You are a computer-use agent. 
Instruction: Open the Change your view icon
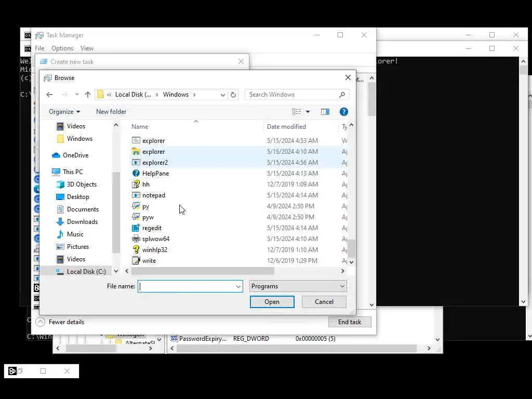[x=297, y=112]
